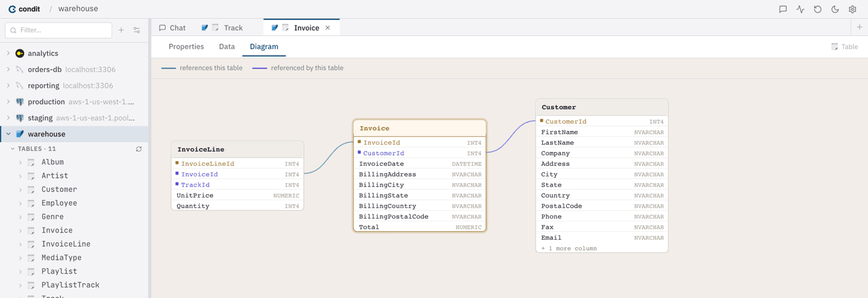Select the Diagram subtab
Viewport: 868px width, 298px height.
click(264, 47)
